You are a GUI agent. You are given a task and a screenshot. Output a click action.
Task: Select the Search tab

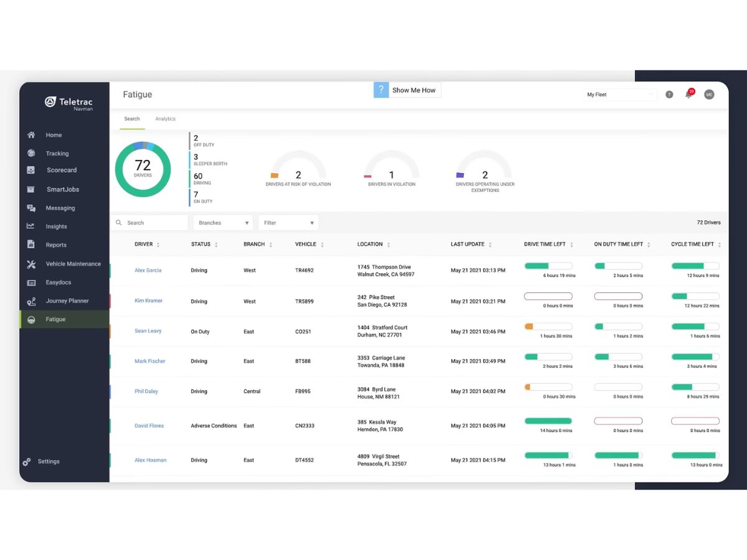coord(132,119)
